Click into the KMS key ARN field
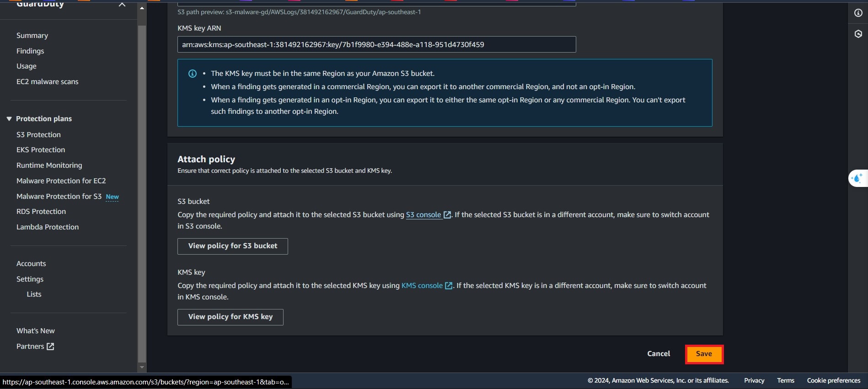This screenshot has width=868, height=389. point(376,44)
